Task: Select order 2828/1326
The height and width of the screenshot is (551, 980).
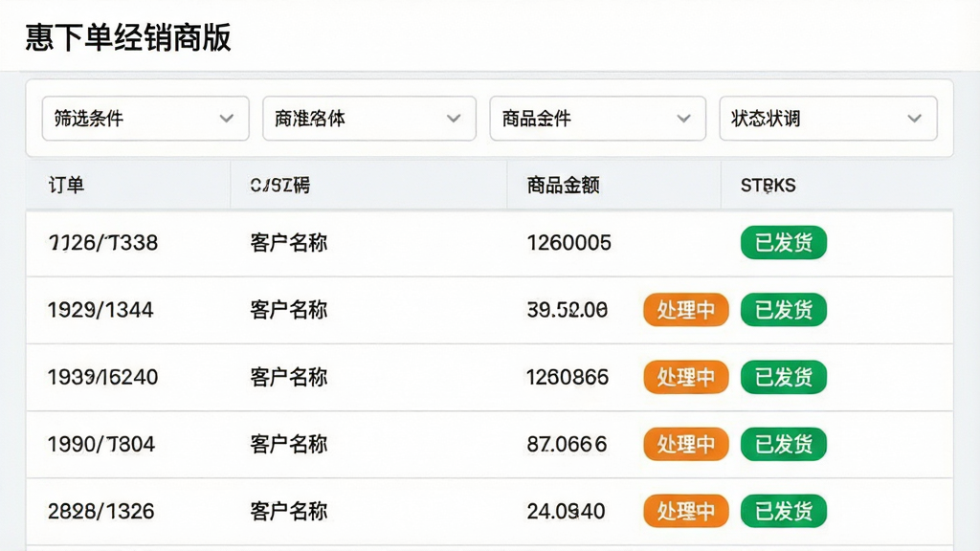Action: click(101, 512)
